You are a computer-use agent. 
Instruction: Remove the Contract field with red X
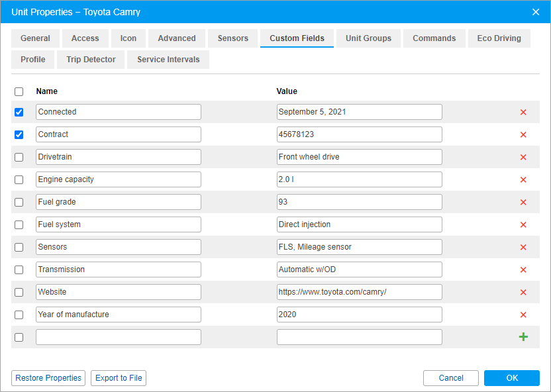coord(523,135)
